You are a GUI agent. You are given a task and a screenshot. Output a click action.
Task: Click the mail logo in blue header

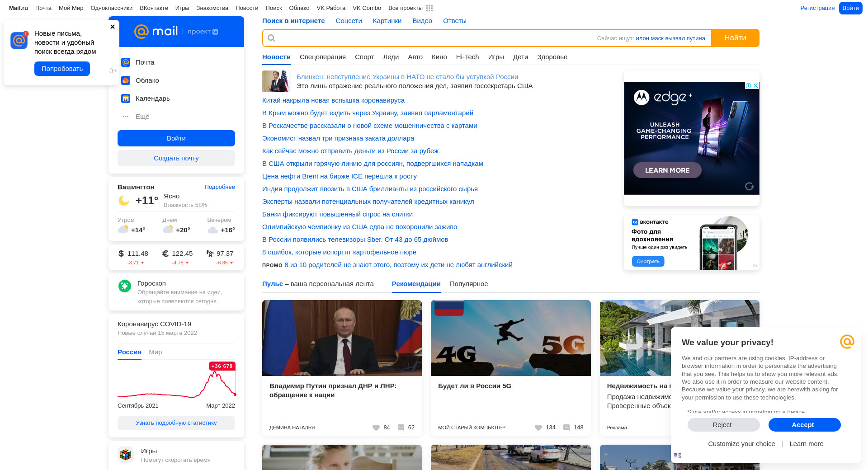[x=156, y=31]
